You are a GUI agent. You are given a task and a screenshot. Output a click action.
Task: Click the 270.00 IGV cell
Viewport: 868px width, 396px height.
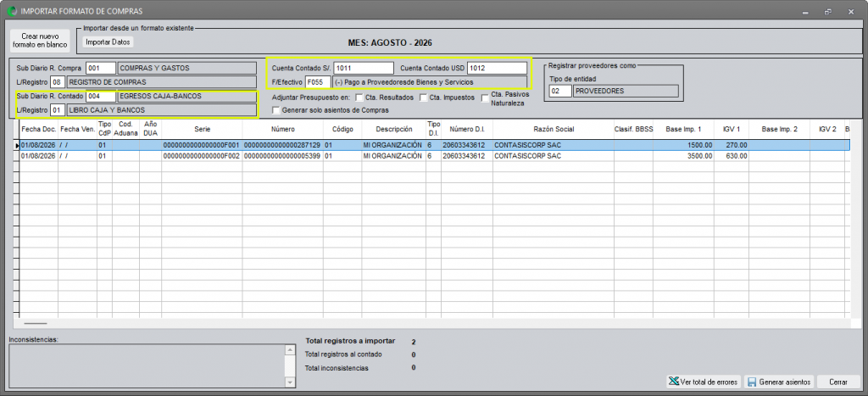tap(732, 145)
